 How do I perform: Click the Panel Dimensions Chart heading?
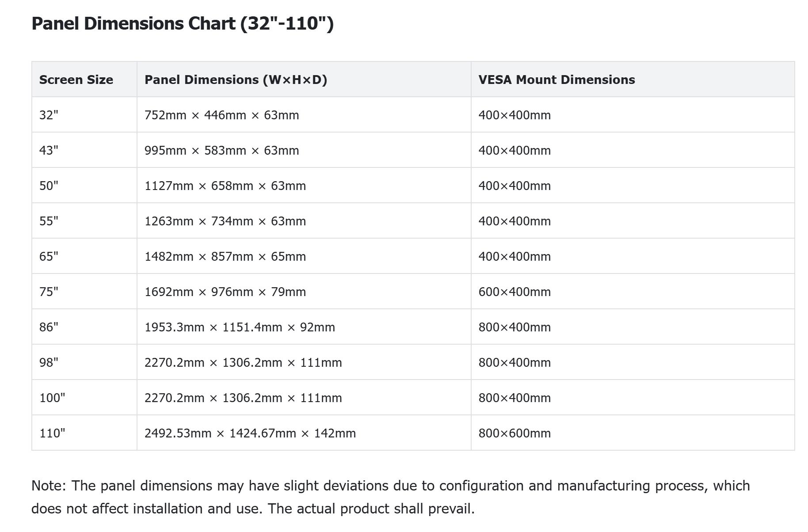[182, 23]
